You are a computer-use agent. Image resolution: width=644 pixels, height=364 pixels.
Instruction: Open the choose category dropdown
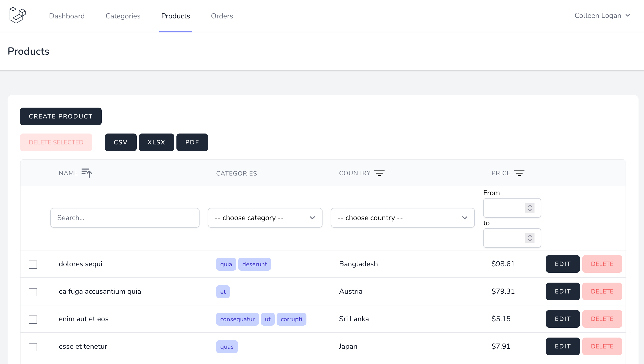pos(265,218)
